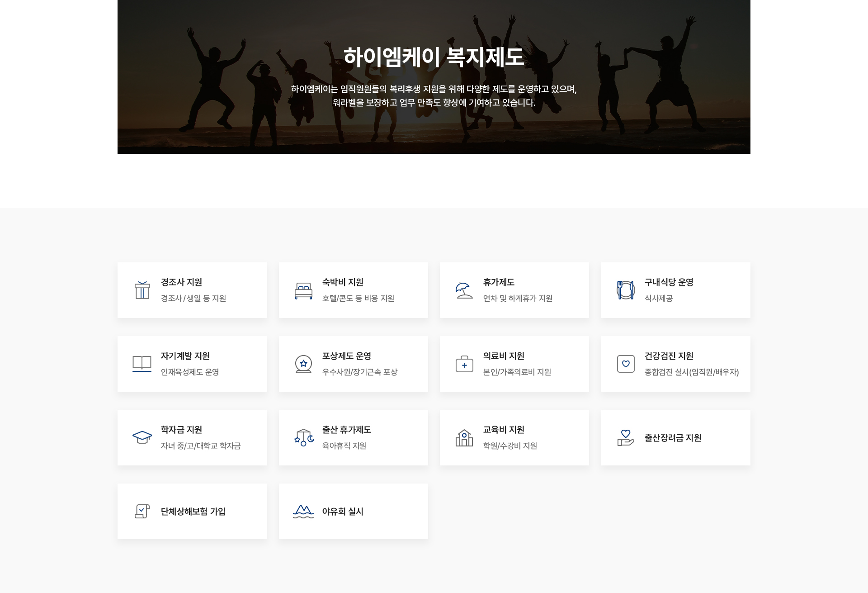The image size is (868, 593).
Task: Click the baby mobile icon for 출산 휴가
Action: (303, 437)
